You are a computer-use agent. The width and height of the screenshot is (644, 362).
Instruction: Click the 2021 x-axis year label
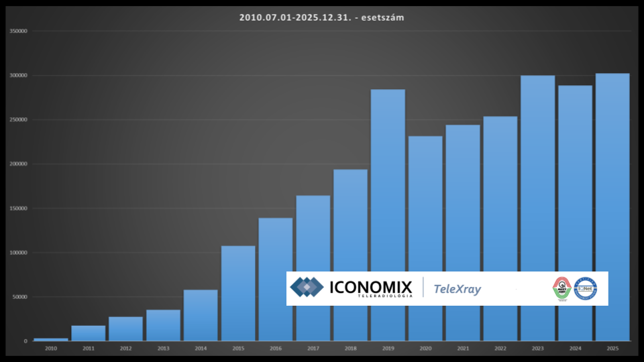(463, 349)
